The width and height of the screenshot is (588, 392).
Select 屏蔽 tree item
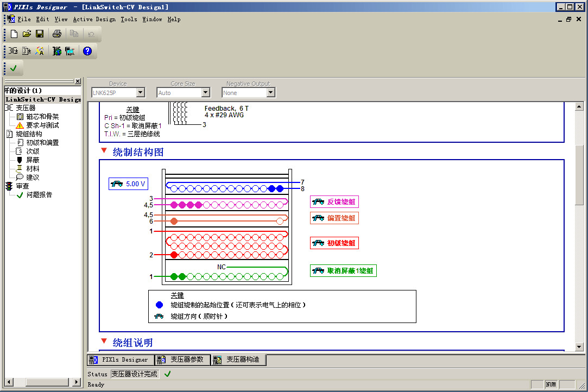33,160
